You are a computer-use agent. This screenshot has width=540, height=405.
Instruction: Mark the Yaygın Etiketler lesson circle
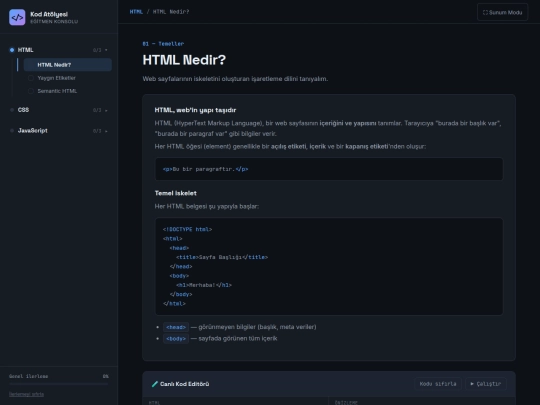click(x=31, y=78)
